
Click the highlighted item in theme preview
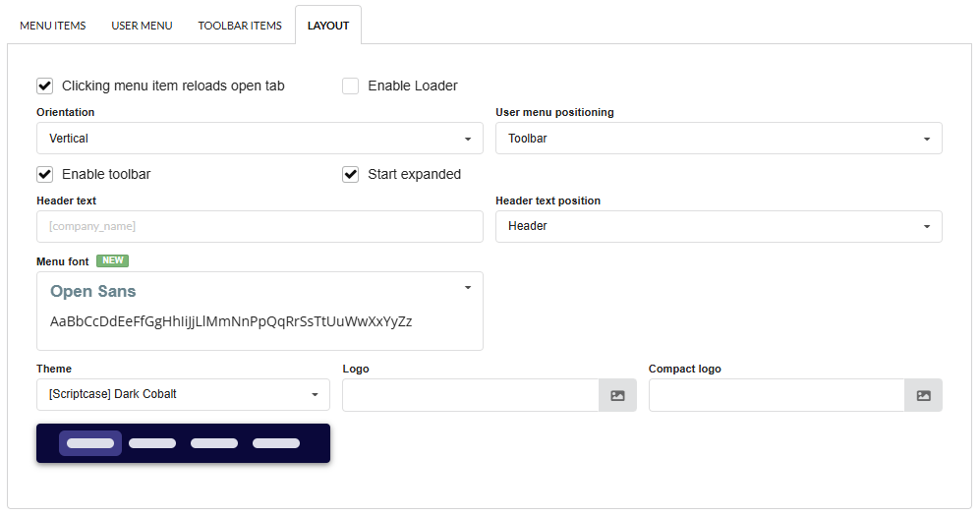pyautogui.click(x=90, y=443)
